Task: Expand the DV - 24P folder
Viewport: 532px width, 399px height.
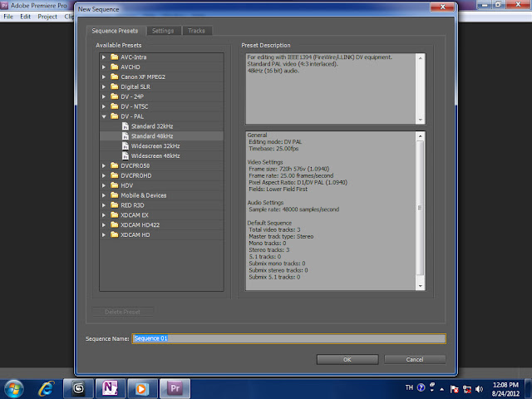Action: 104,96
